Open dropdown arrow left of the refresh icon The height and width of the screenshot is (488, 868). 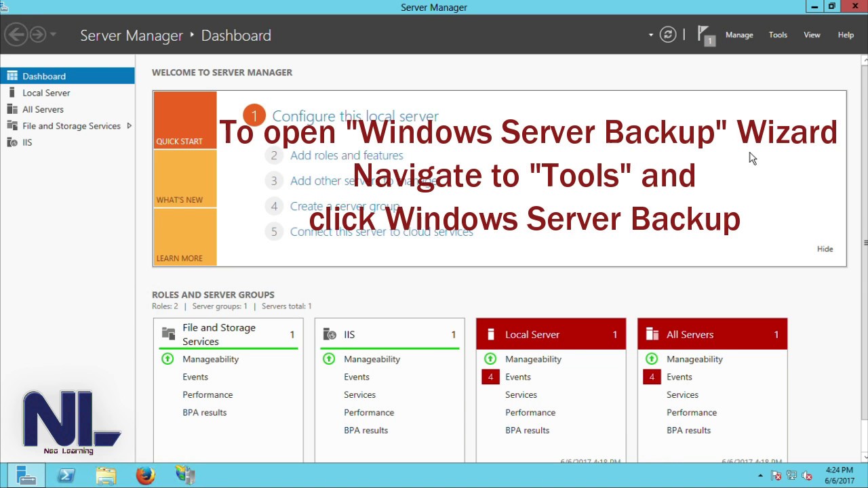pyautogui.click(x=651, y=35)
